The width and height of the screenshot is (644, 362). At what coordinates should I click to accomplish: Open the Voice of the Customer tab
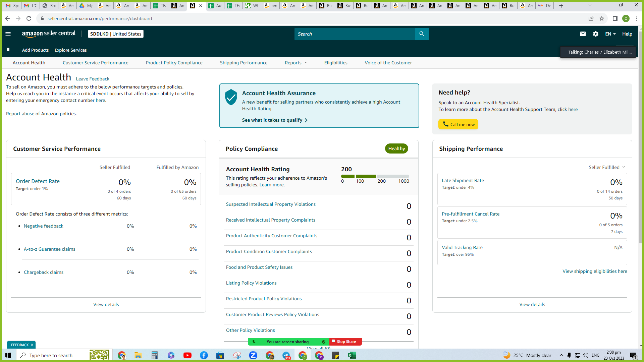coord(388,63)
